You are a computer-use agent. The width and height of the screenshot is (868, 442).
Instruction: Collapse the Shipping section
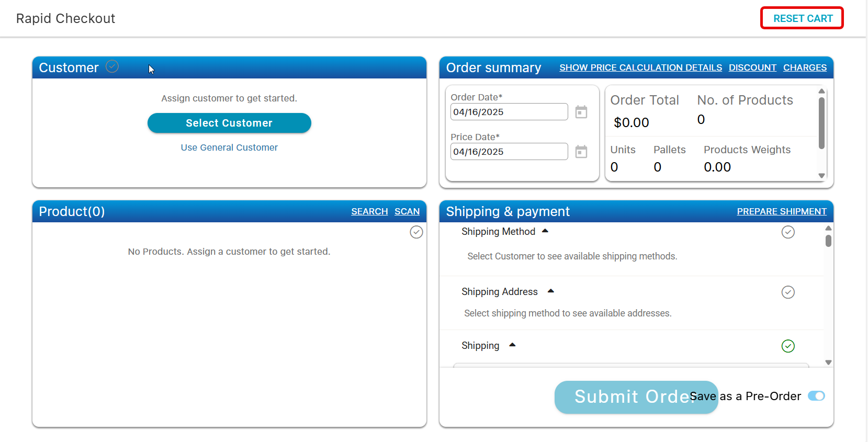click(512, 345)
